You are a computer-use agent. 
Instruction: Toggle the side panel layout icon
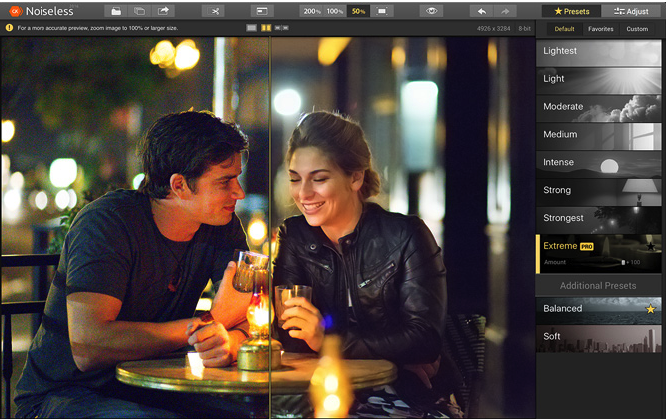coord(262,11)
